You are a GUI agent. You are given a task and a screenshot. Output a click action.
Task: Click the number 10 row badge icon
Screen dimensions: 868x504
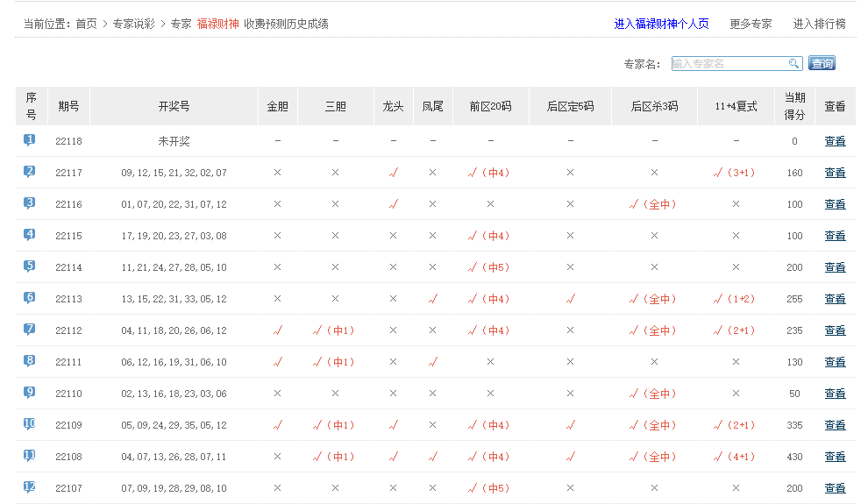pyautogui.click(x=30, y=424)
